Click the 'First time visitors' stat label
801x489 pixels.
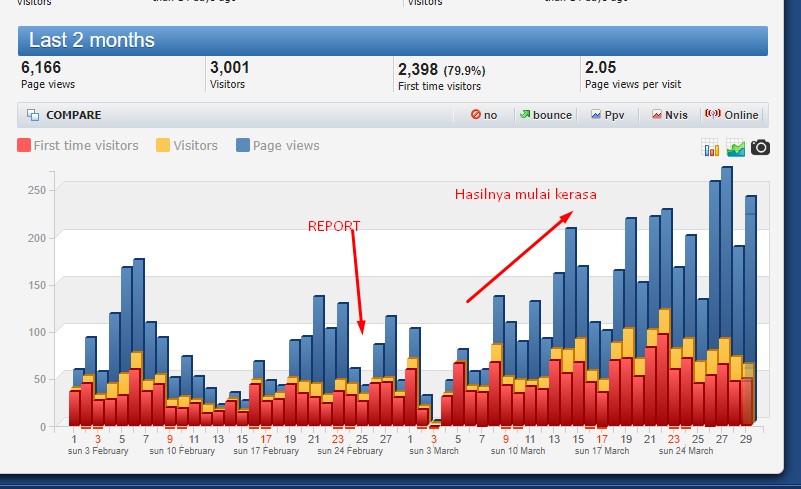439,86
